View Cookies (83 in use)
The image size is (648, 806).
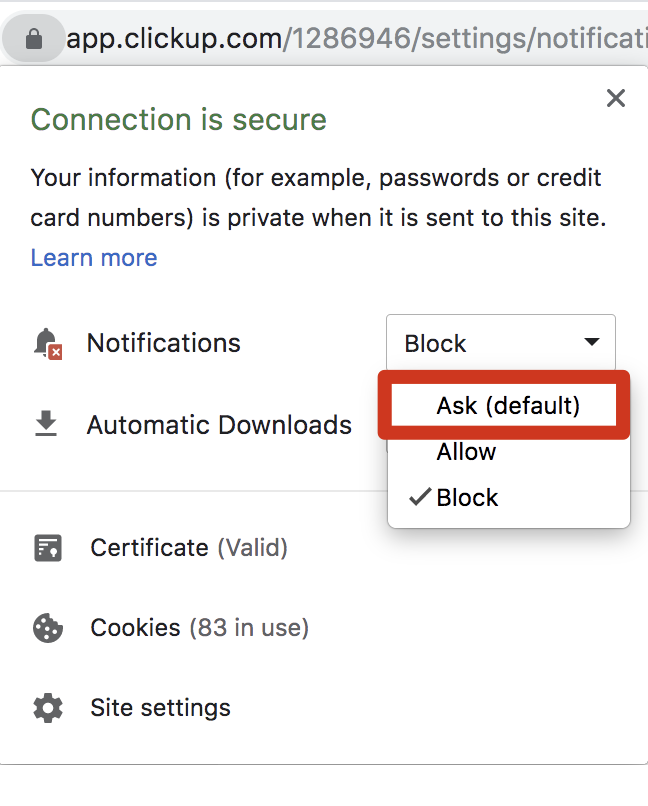pyautogui.click(x=199, y=628)
